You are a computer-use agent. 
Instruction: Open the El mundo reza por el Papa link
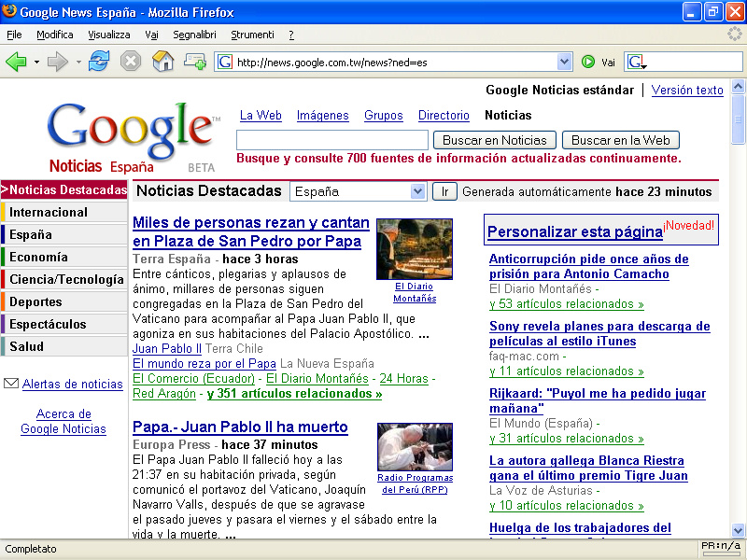204,363
